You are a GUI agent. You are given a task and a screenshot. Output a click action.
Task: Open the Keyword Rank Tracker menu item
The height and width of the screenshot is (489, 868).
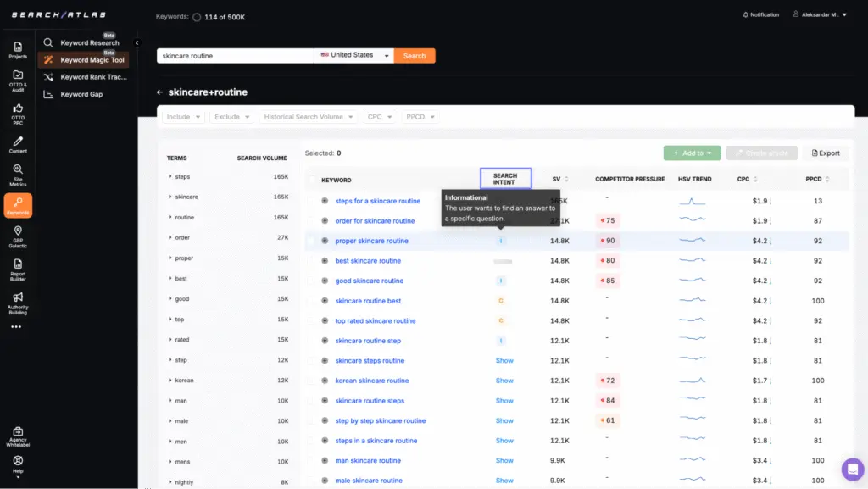pos(84,77)
